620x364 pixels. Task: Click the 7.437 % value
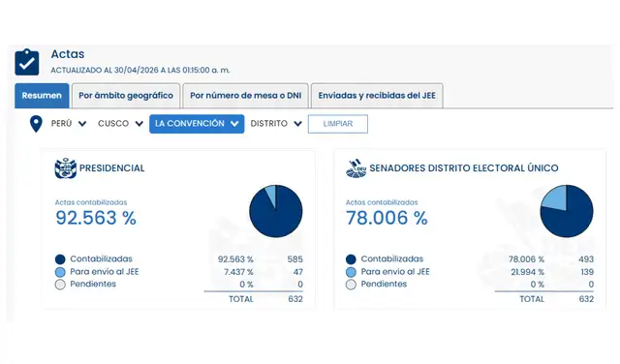point(238,272)
